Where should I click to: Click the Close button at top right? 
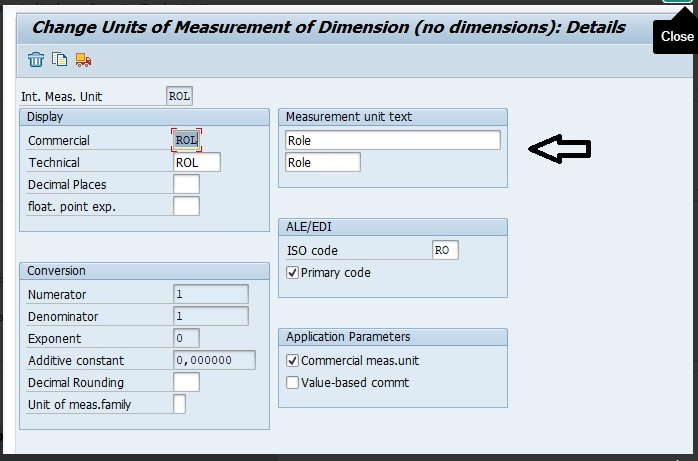[x=676, y=36]
